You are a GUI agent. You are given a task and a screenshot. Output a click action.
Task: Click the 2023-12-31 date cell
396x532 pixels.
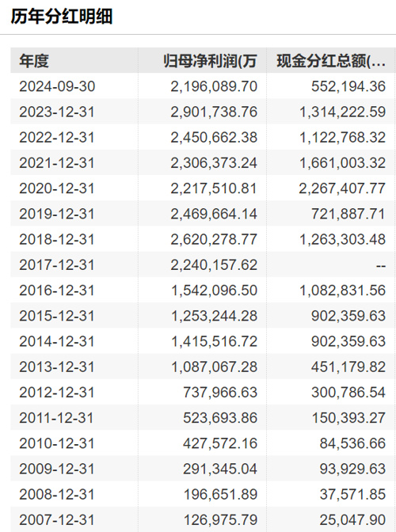57,112
